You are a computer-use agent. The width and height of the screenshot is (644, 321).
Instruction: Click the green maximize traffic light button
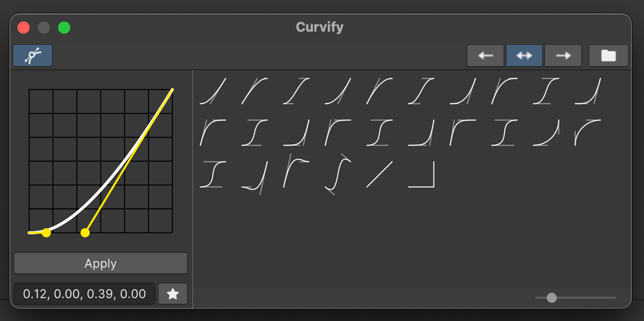pyautogui.click(x=64, y=27)
